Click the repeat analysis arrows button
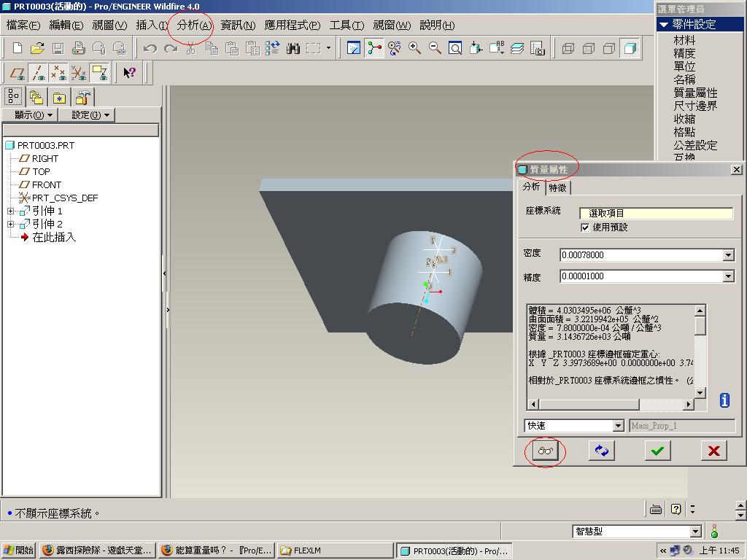This screenshot has height=560, width=747. [x=601, y=451]
